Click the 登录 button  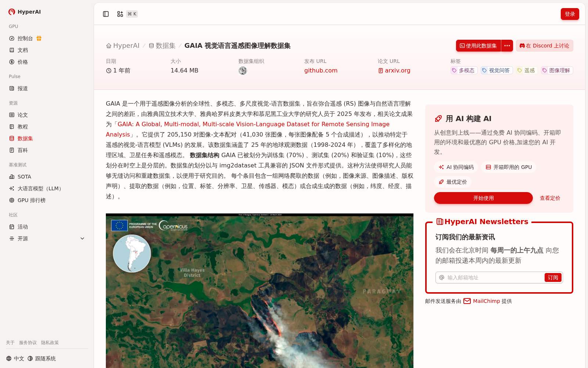[570, 14]
